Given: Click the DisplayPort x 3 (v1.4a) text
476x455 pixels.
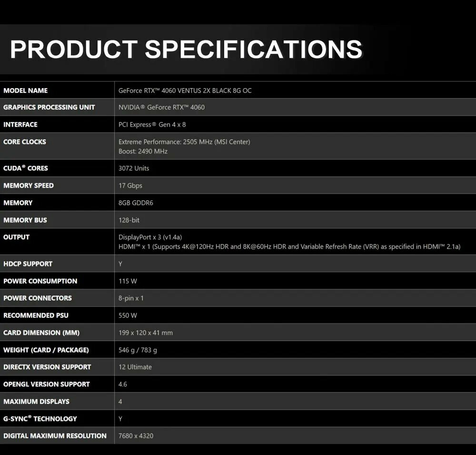Looking at the screenshot, I should (150, 237).
